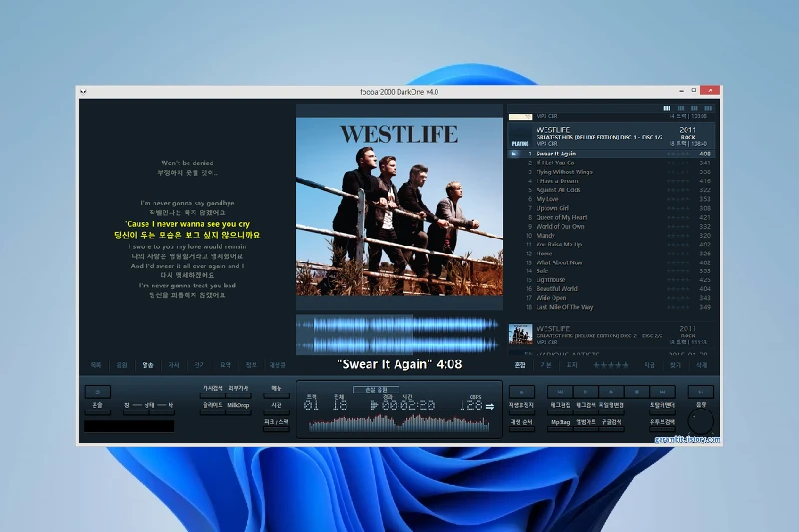Toggle the 피크/스펙 display button
The image size is (799, 532).
[275, 423]
